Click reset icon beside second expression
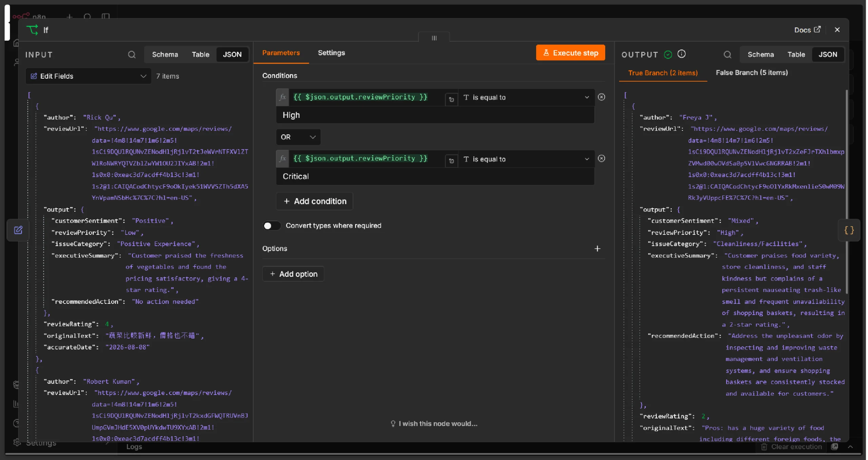The image size is (868, 460). click(x=451, y=161)
